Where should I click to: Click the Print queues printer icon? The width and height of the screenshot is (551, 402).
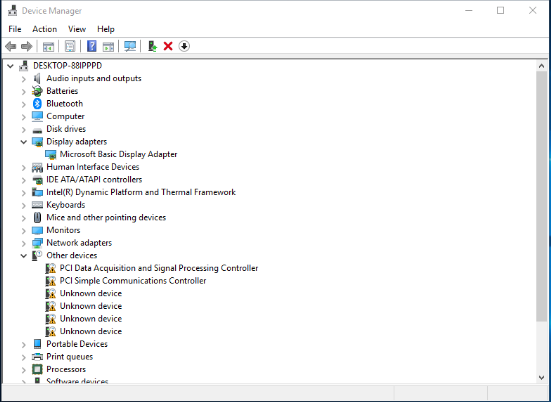click(37, 357)
